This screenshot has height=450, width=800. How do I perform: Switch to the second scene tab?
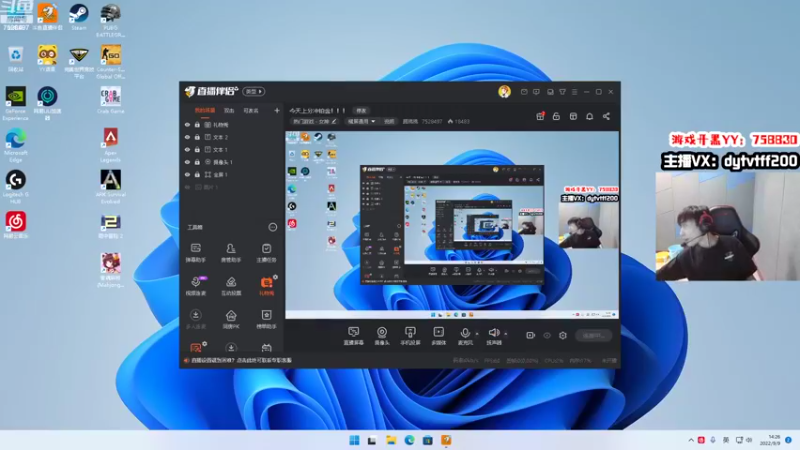pos(229,111)
